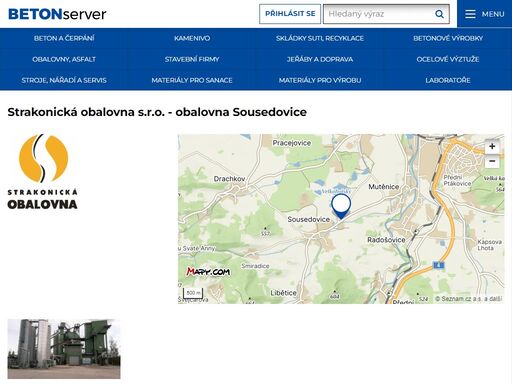
Task: Select the KAMENIVO menu item
Action: pos(192,38)
